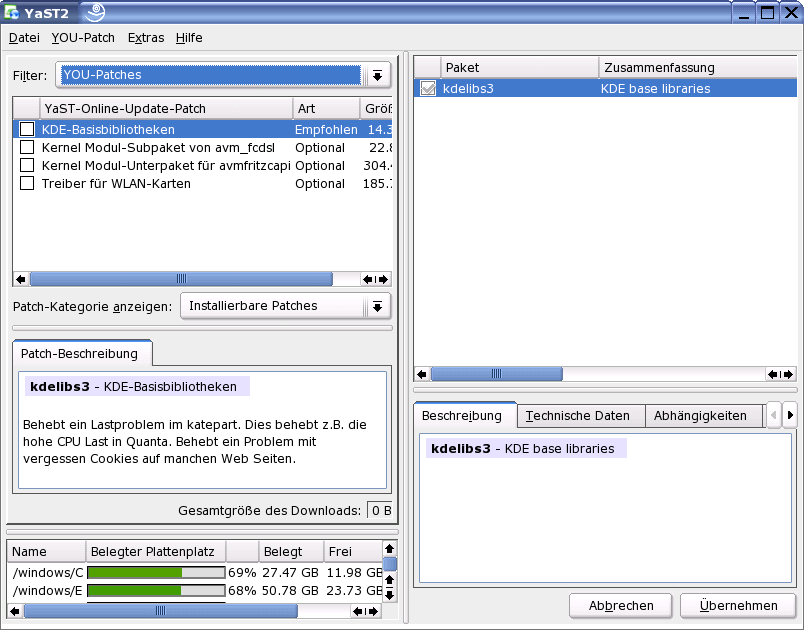
Task: Select Kernel Modul-Subpaket von avm_fcdsl row
Action: [x=202, y=148]
